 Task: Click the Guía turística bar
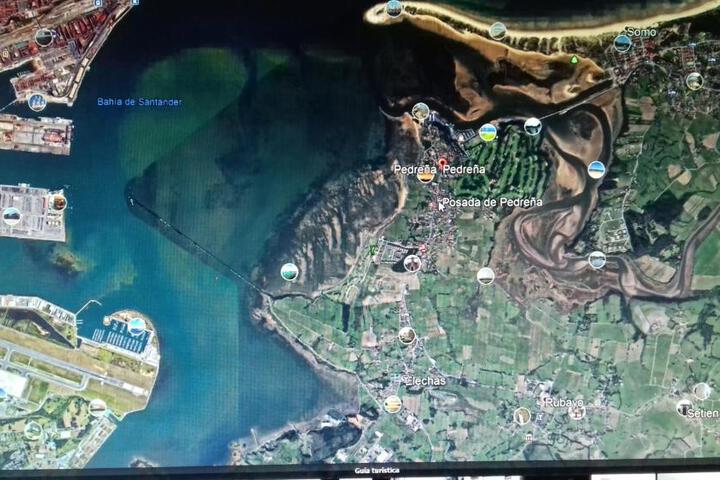click(x=377, y=470)
